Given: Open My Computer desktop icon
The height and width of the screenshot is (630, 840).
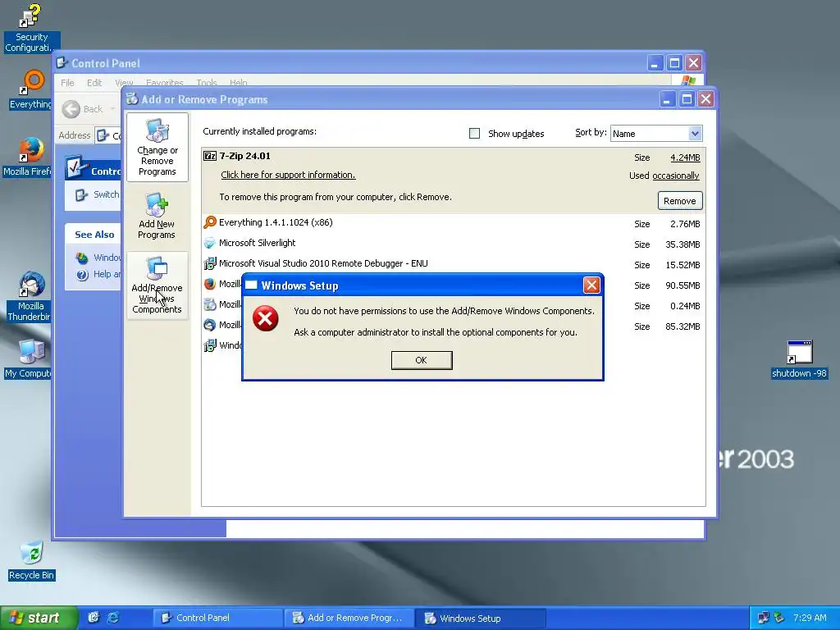Looking at the screenshot, I should click(29, 358).
